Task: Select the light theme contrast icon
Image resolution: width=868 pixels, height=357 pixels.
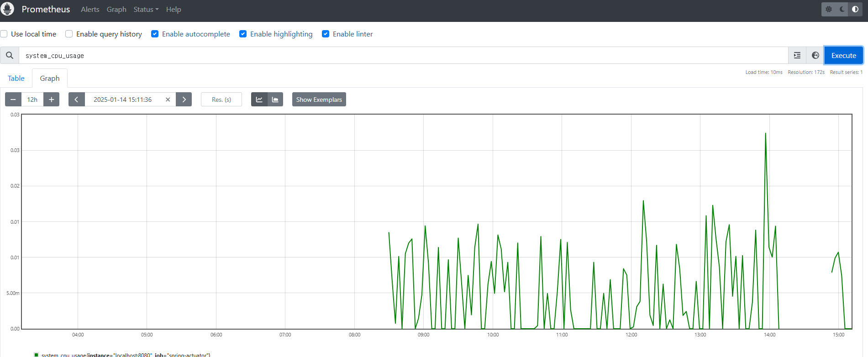Action: click(x=855, y=9)
